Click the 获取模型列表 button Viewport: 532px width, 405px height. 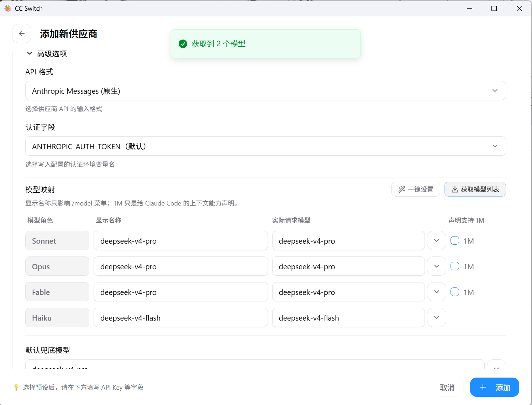(475, 189)
